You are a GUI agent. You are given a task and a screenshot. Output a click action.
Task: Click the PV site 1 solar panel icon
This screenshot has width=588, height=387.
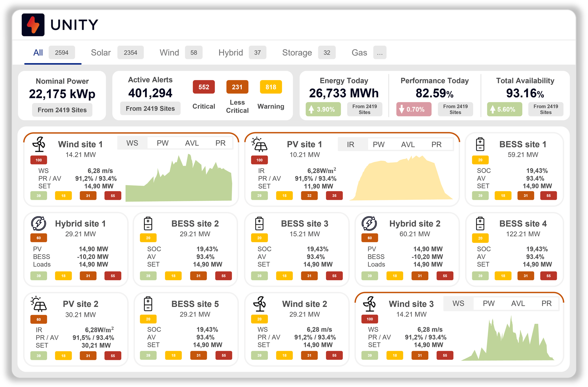coord(259,144)
